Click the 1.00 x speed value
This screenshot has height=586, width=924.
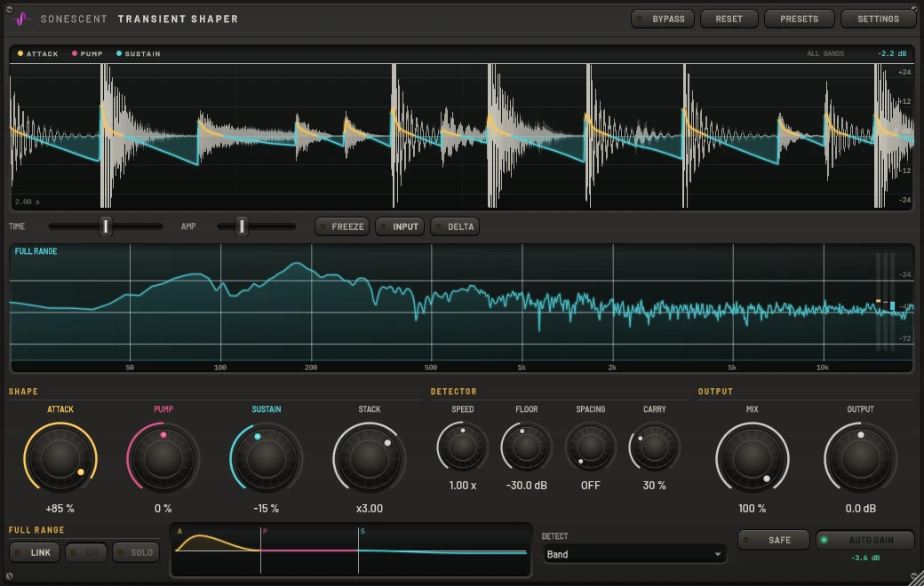463,486
